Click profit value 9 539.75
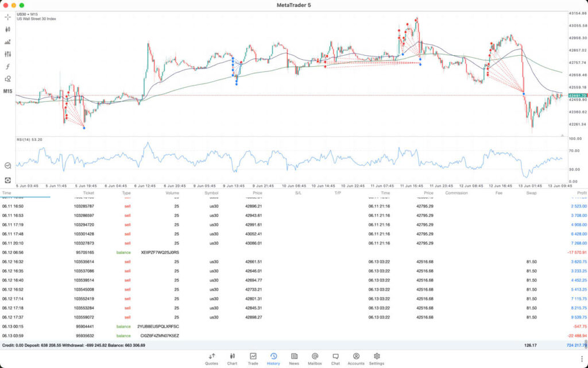Viewport: 588px width, 368px height. point(579,317)
